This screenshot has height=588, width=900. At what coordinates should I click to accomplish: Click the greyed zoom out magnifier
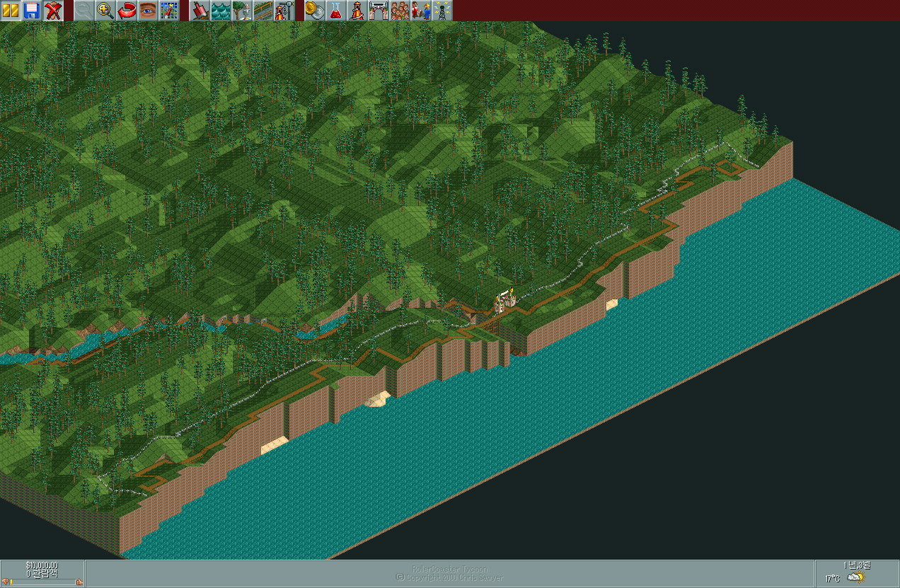tap(84, 10)
